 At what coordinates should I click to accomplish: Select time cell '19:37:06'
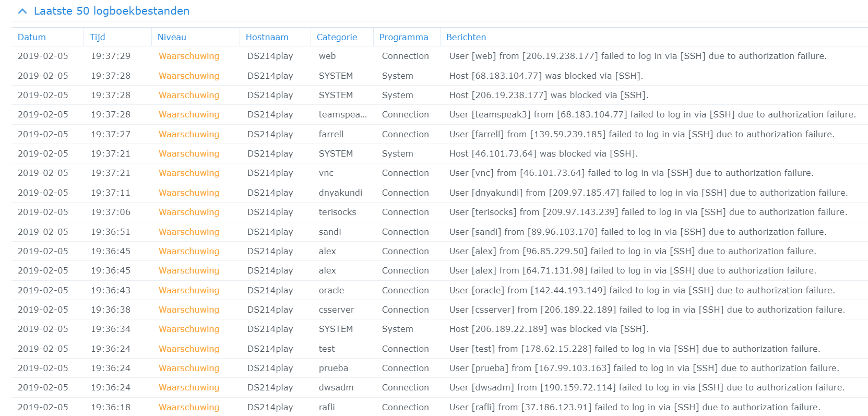coord(111,212)
